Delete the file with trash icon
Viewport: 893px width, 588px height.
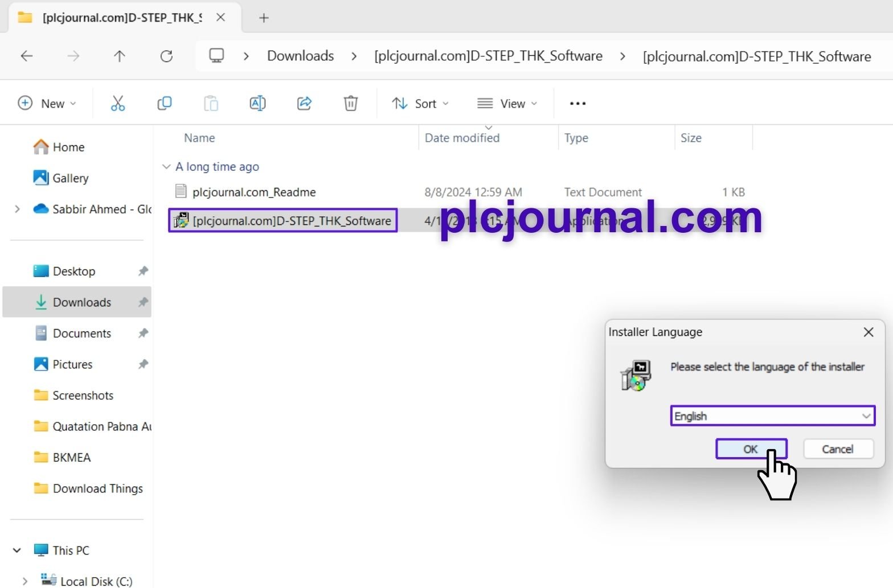(x=351, y=103)
